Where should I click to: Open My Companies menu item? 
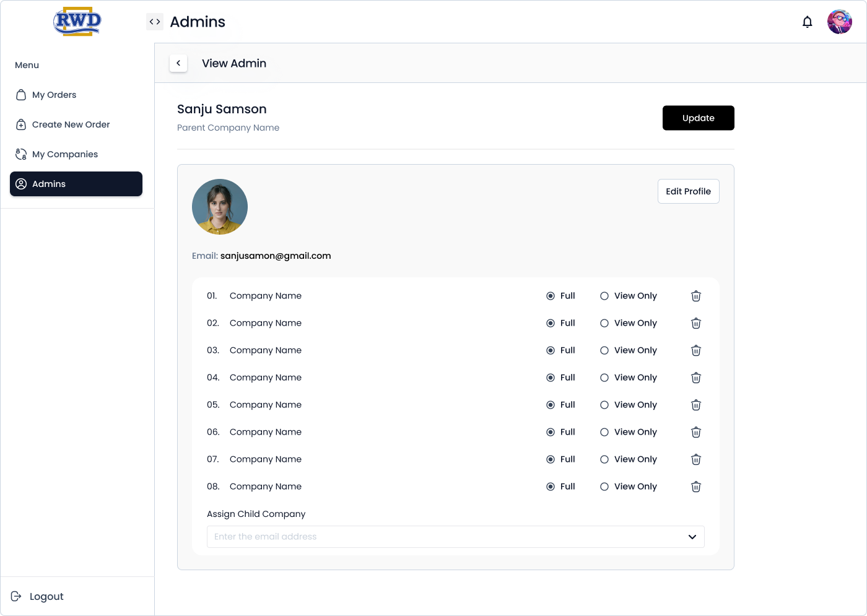pos(76,154)
